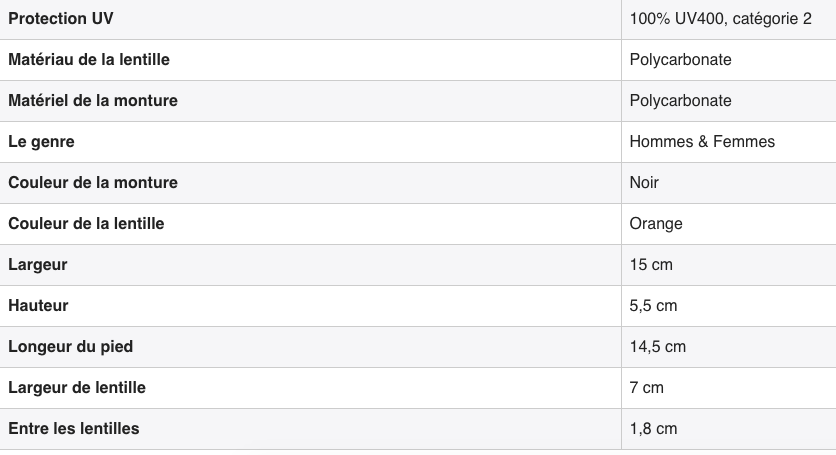This screenshot has height=455, width=836.
Task: Click the "Largeur" row label
Action: click(x=38, y=265)
